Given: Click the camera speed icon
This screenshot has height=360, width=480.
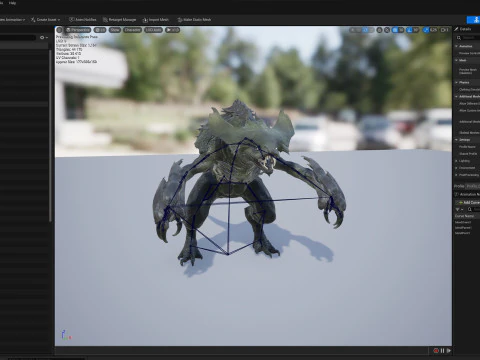Looking at the screenshot, I should pos(445,30).
